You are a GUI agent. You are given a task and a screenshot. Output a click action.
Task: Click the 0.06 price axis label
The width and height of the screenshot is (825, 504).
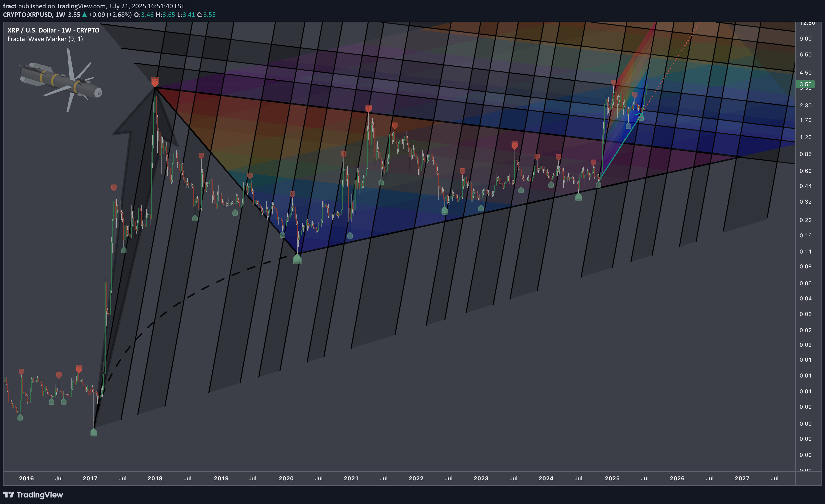click(x=806, y=283)
